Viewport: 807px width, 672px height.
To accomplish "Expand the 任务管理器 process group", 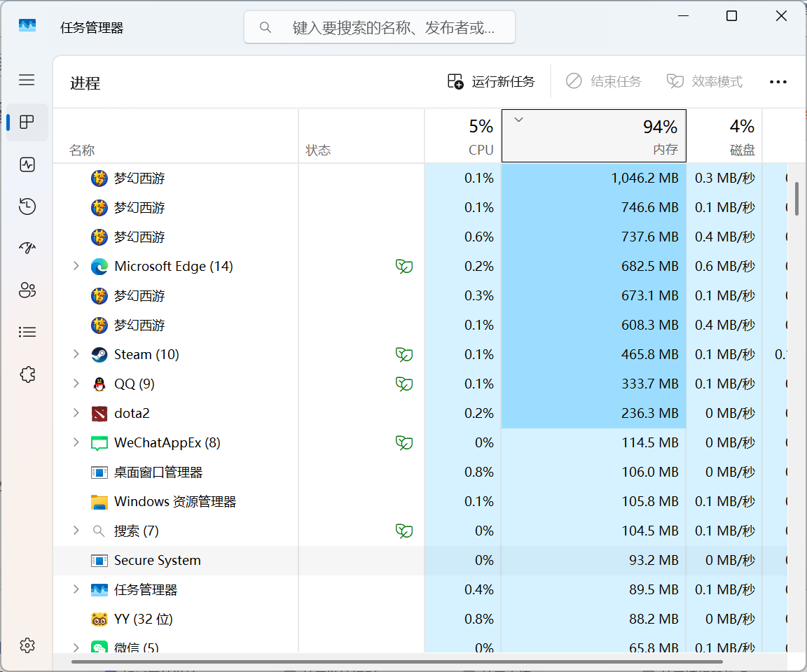I will point(76,589).
